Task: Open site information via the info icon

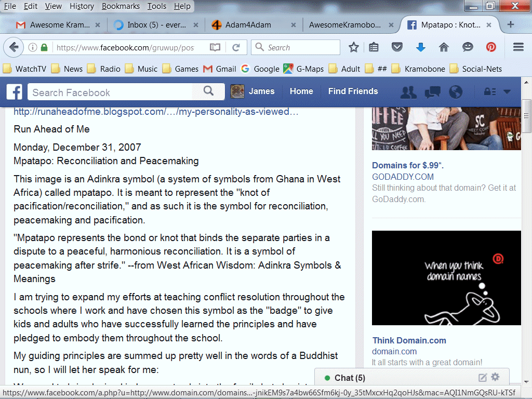Action: (33, 47)
